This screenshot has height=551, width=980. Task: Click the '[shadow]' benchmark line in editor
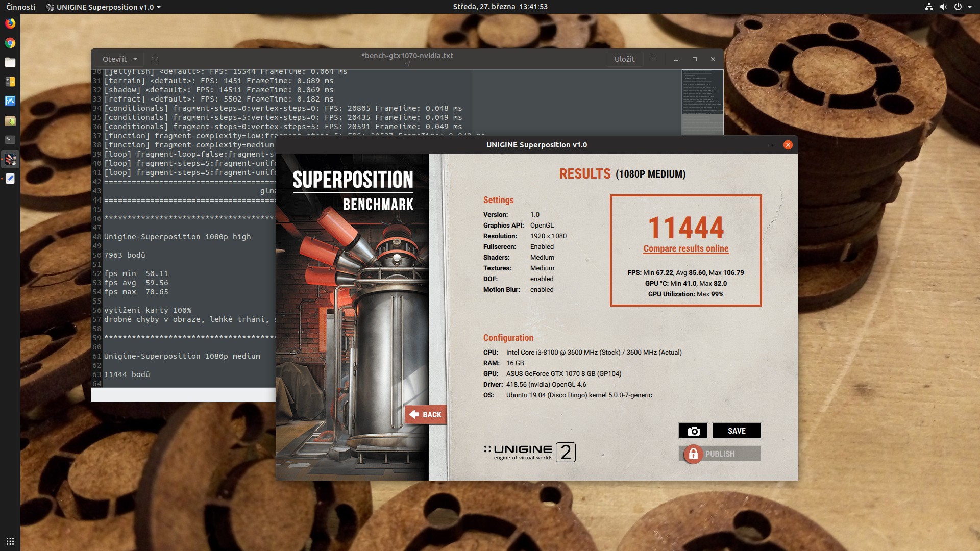click(219, 90)
